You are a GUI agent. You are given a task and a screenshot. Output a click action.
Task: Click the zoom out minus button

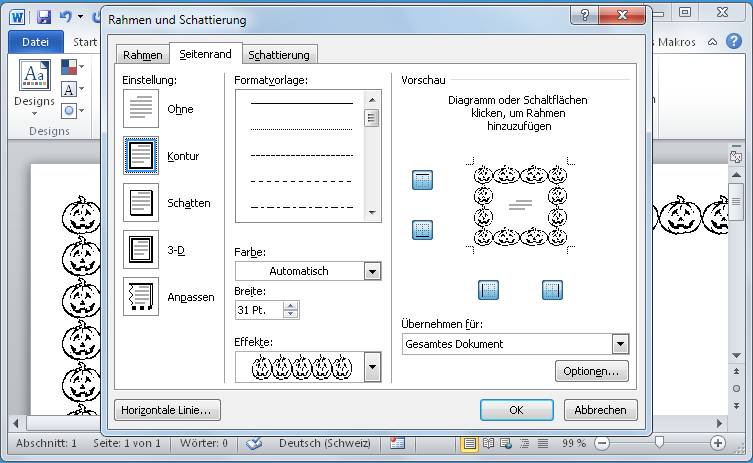coord(601,443)
